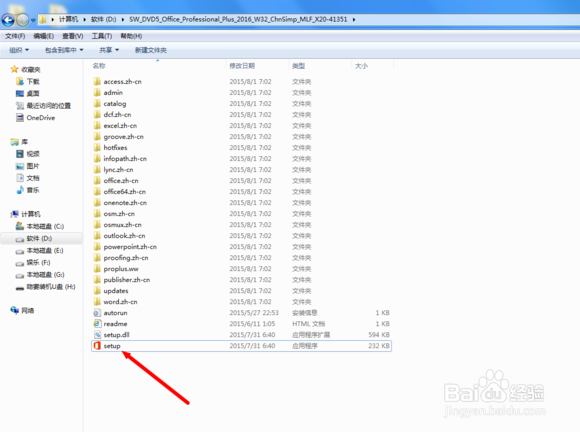Click the 视频 library icon
This screenshot has height=432, width=580.
coord(20,154)
